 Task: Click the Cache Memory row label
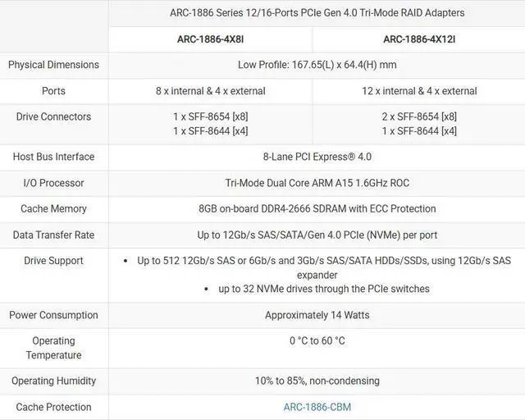coord(53,209)
